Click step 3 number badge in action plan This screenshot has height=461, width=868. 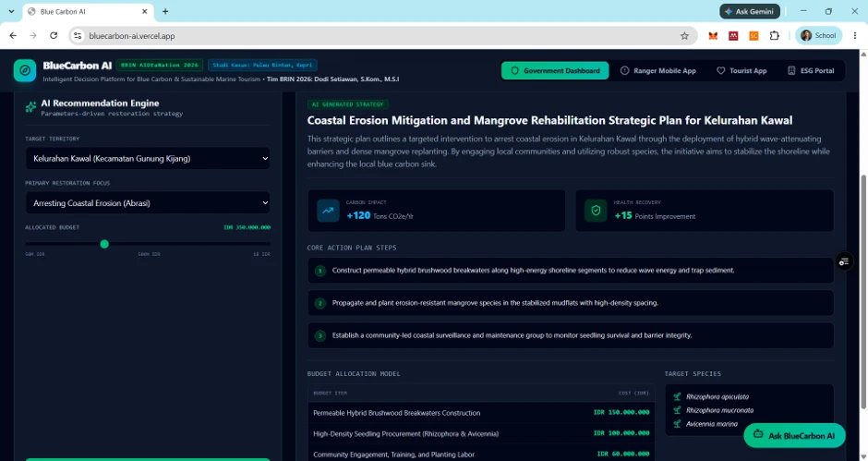(x=320, y=335)
